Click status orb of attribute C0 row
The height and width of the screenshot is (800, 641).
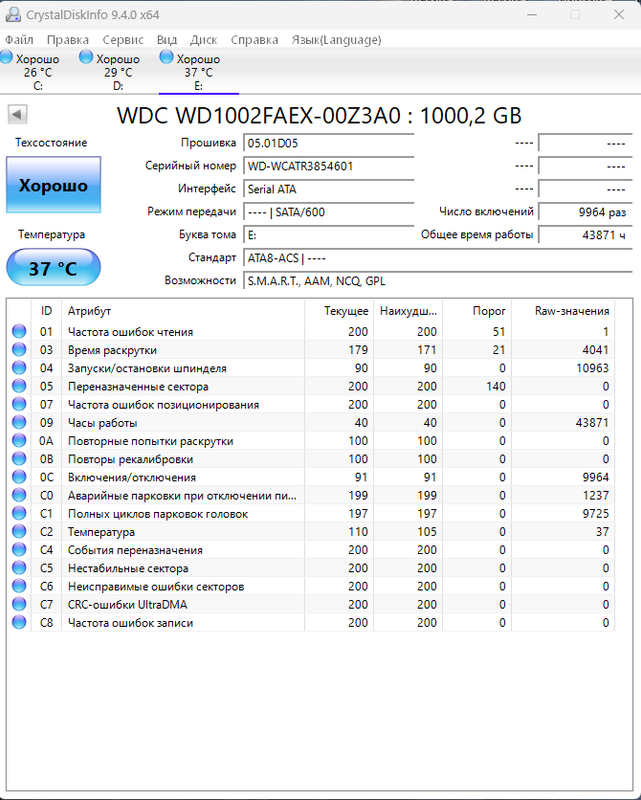click(19, 495)
